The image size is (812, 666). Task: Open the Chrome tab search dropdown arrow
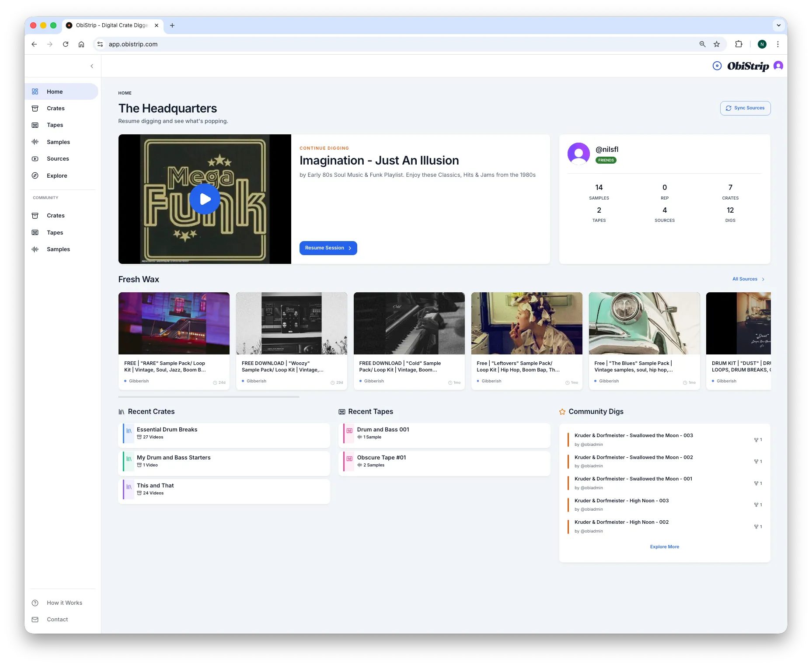pyautogui.click(x=778, y=25)
